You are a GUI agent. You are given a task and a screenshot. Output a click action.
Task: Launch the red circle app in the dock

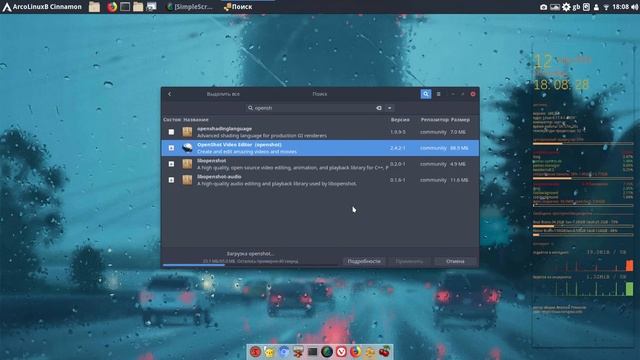pyautogui.click(x=255, y=351)
